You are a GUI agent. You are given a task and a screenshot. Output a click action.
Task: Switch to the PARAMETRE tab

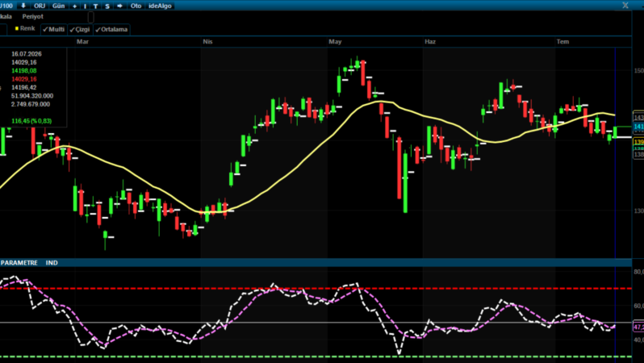[x=19, y=263]
